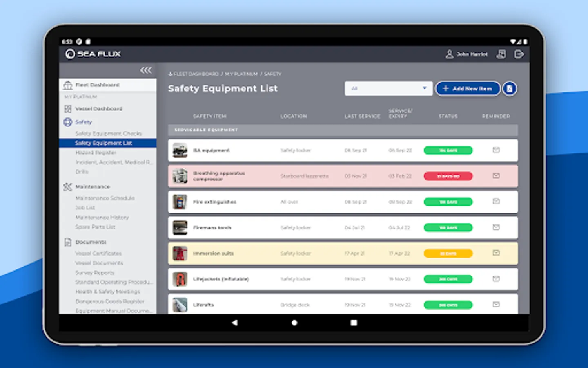Open Vessel Certificates
The image size is (588, 368).
pos(98,253)
